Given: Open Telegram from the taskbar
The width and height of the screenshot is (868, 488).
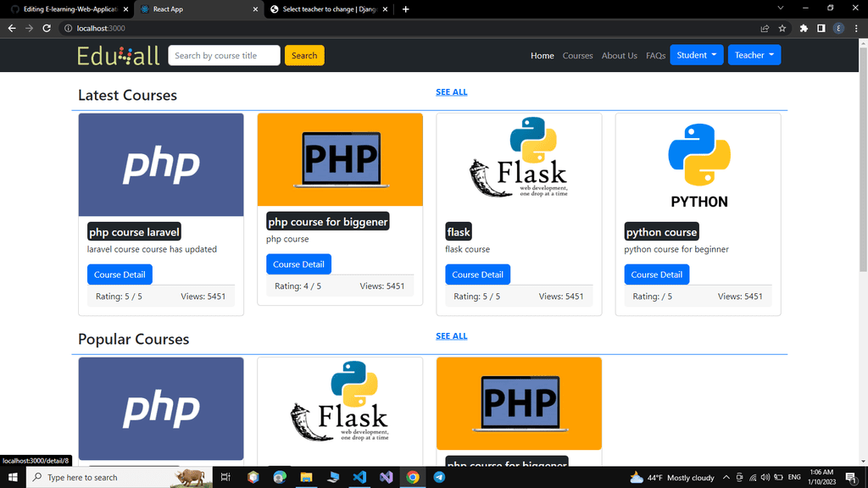Looking at the screenshot, I should (439, 477).
